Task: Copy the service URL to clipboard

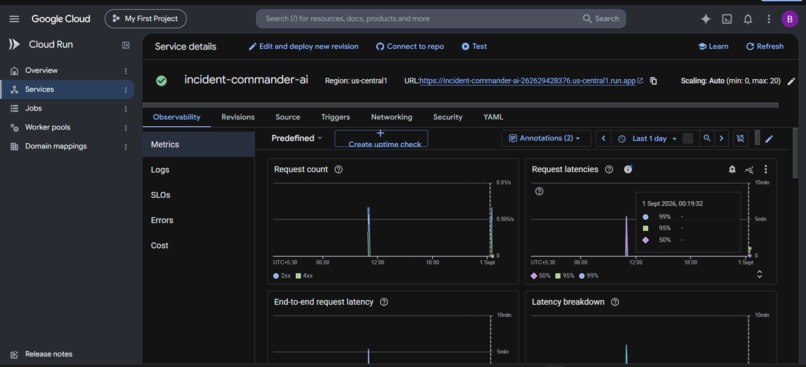Action: point(653,81)
